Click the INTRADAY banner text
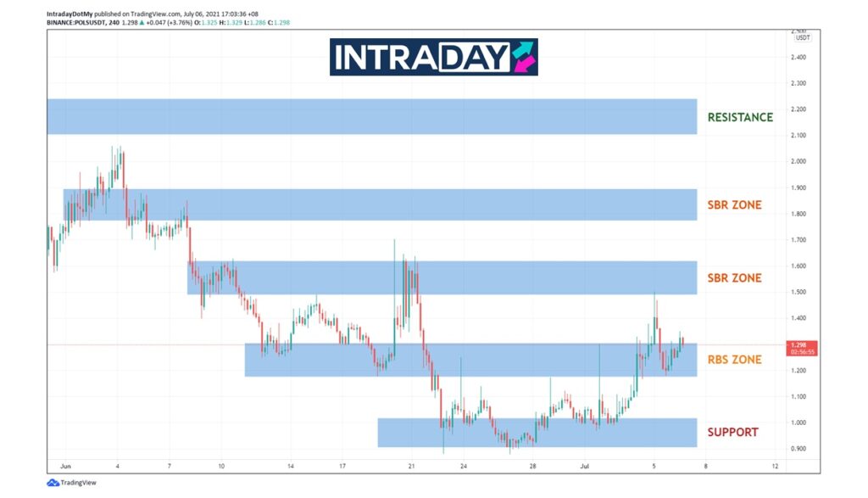868x498 pixels. [x=420, y=57]
